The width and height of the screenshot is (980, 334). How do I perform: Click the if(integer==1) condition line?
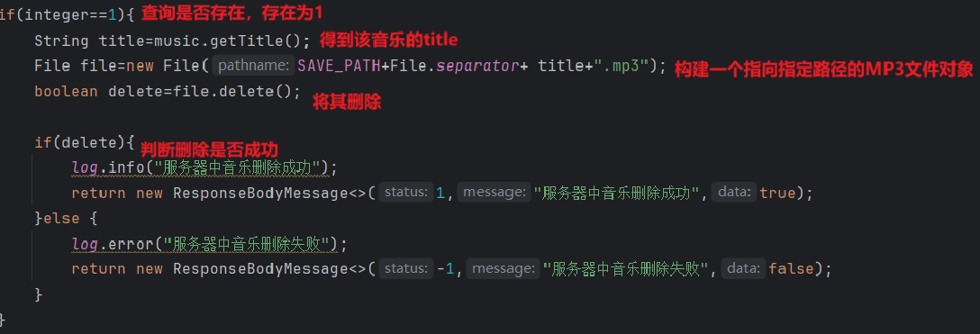(67, 14)
